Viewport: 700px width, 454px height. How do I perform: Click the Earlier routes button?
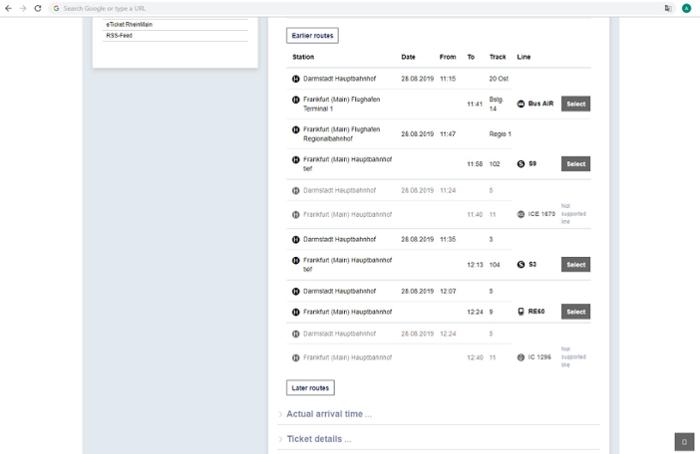(312, 36)
